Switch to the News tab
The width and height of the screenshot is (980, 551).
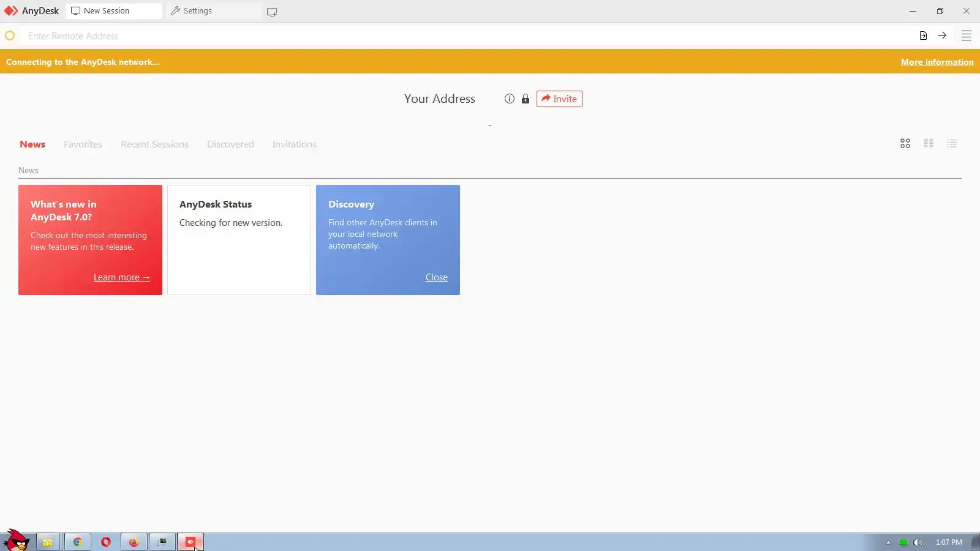coord(32,144)
